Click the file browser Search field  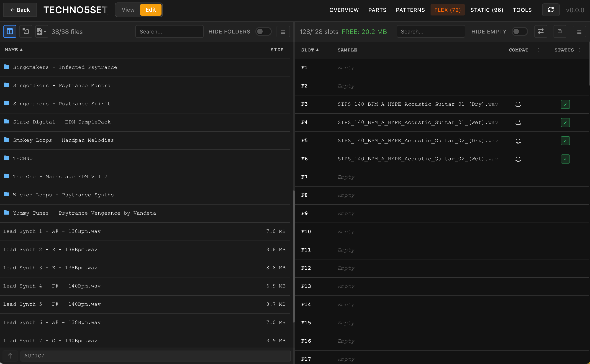[169, 31]
